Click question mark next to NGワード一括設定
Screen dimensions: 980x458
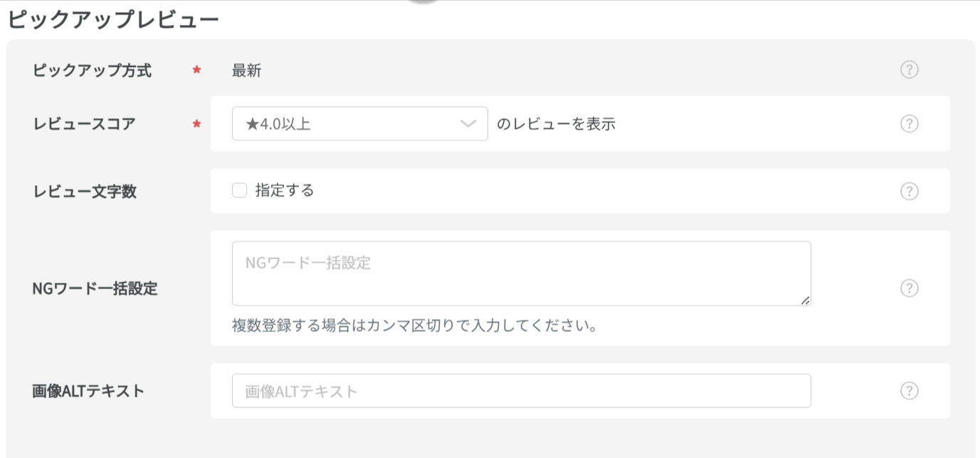point(909,288)
